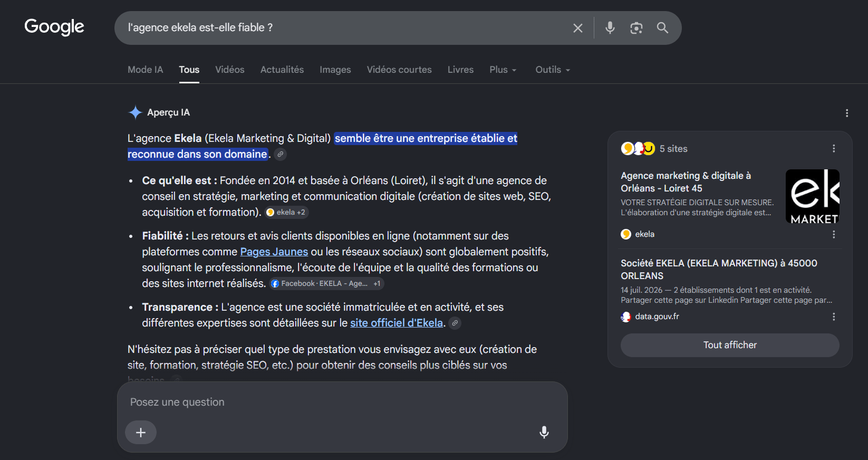
Task: Click the link icon after 'reconnue dans son domaine'
Action: tap(281, 155)
